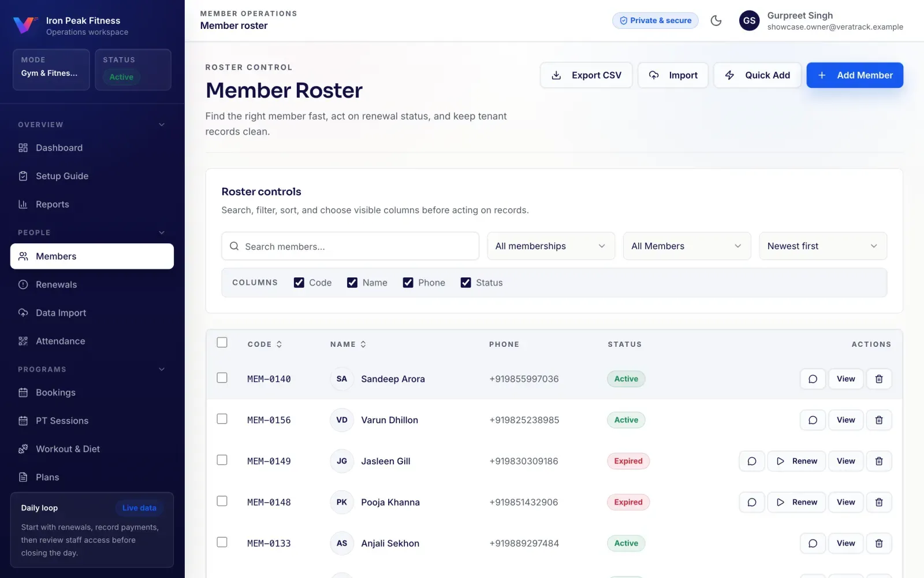
Task: Go to Dashboard in sidebar
Action: (92, 148)
